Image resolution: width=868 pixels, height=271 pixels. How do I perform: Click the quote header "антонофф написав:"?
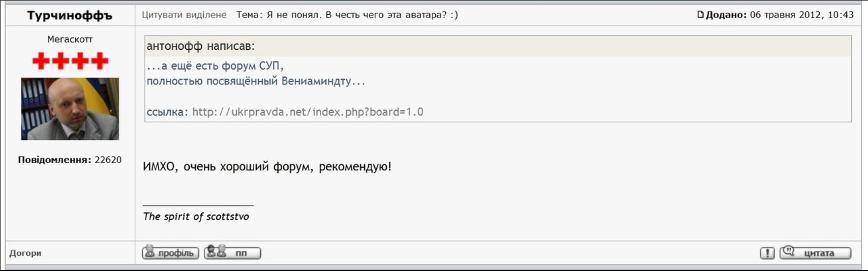[201, 46]
